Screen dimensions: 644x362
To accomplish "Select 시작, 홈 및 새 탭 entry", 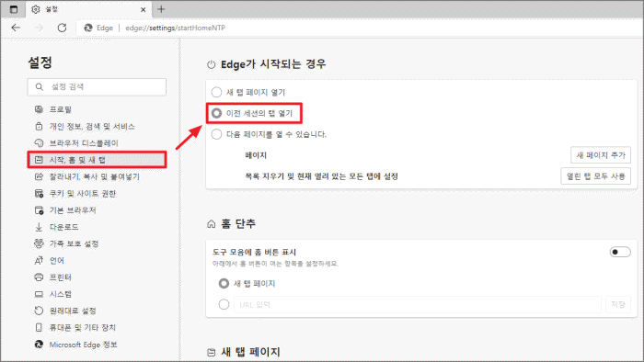I will click(97, 160).
